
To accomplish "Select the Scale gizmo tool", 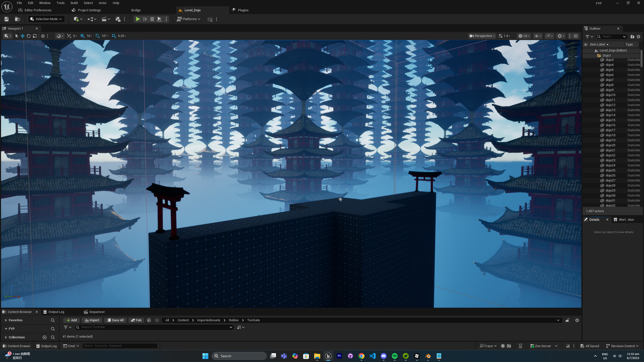I will tap(35, 36).
